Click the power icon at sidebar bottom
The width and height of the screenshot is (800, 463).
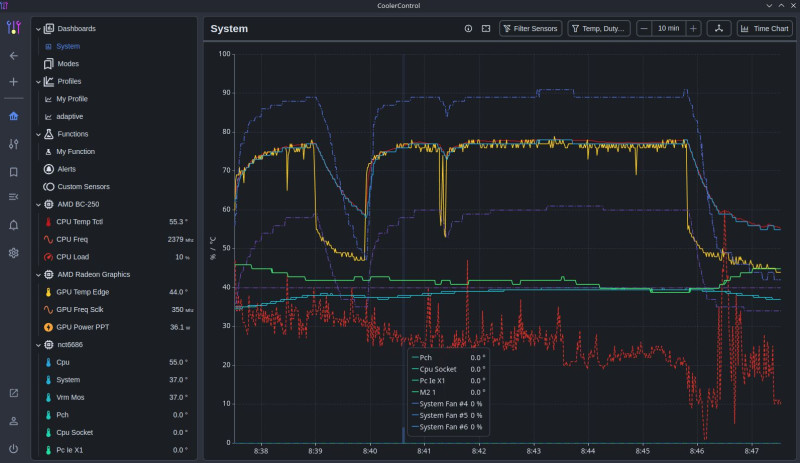tap(14, 448)
